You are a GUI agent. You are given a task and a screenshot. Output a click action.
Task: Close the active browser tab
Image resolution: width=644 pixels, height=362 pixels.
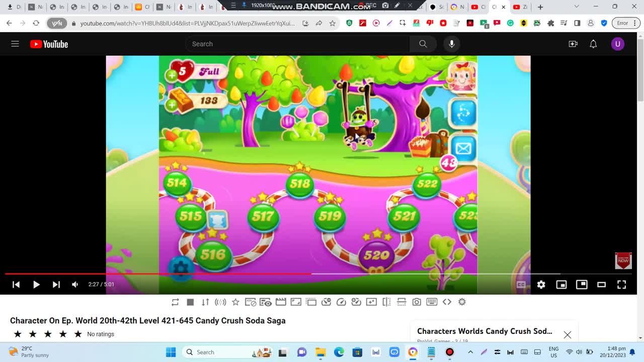pos(503,7)
